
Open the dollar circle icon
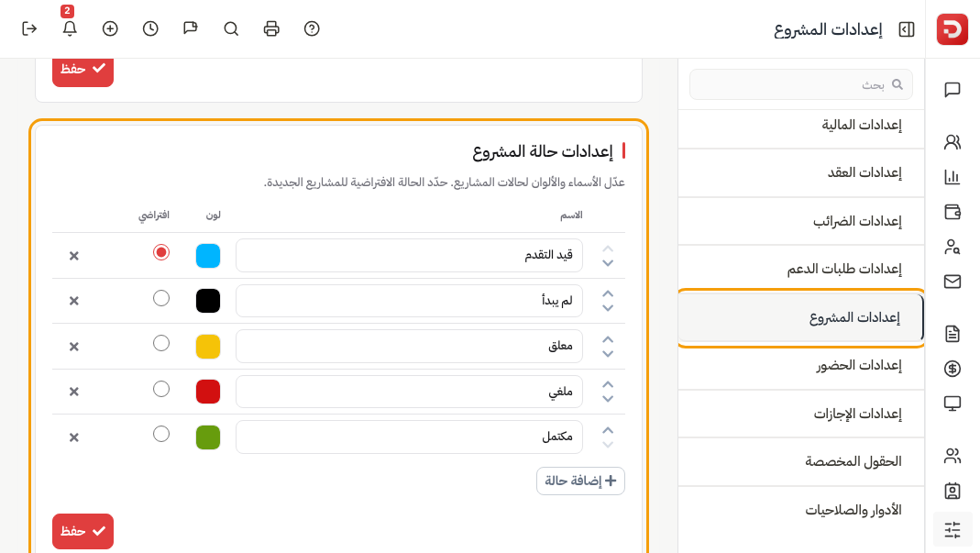click(x=952, y=369)
